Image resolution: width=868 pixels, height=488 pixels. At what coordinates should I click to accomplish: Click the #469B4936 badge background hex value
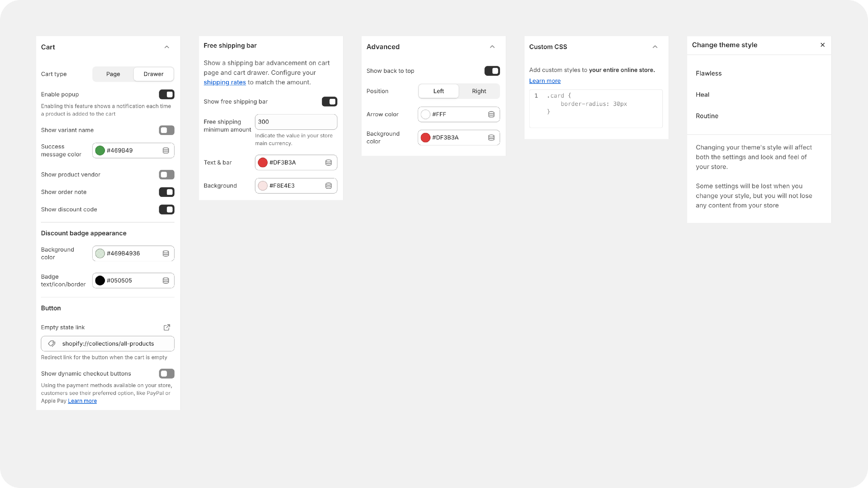point(123,254)
